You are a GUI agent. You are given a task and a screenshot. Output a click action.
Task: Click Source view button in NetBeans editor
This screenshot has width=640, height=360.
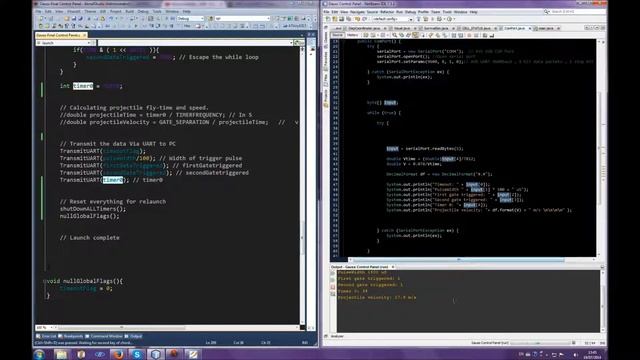click(x=338, y=35)
